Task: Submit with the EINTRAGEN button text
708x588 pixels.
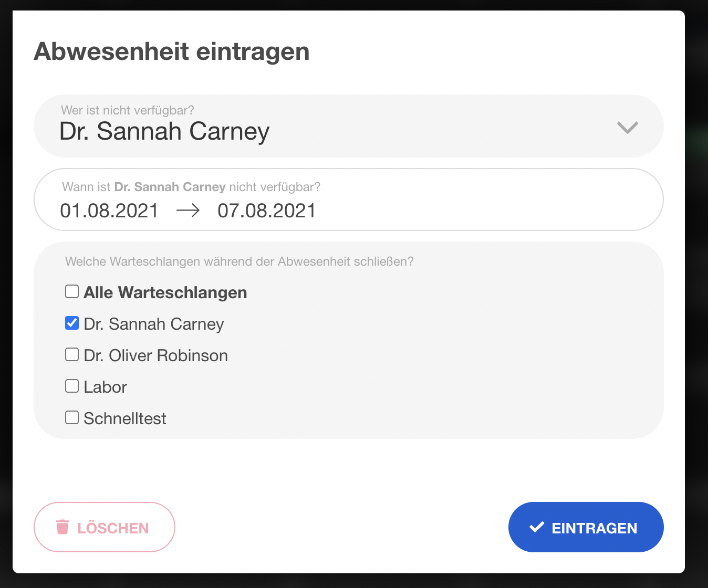Action: coord(594,528)
